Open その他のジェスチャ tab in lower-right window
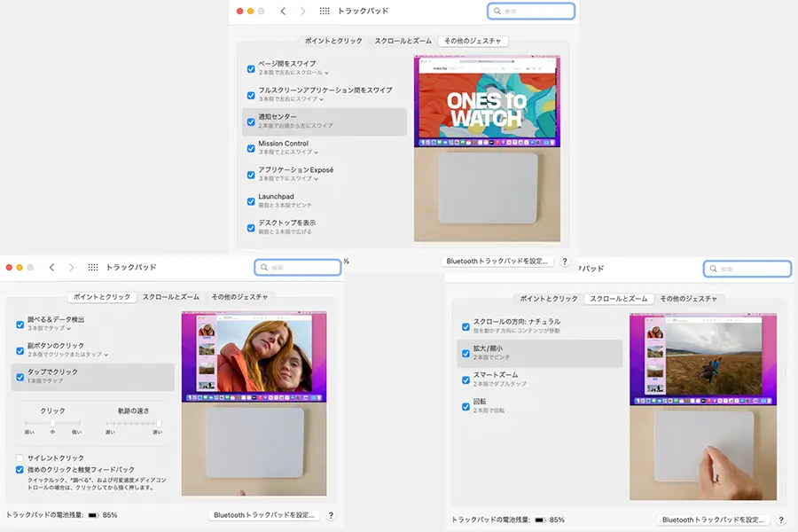Screen dimensions: 798x532 coord(689,299)
